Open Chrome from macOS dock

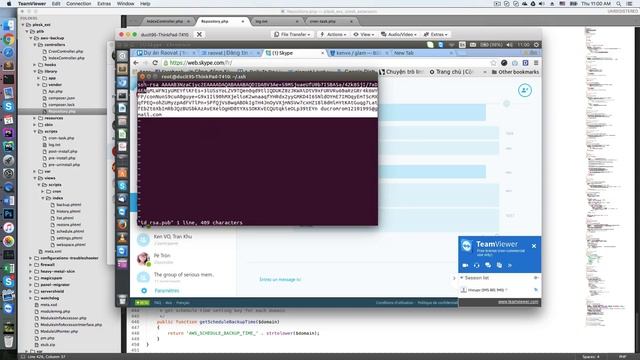[9, 39]
